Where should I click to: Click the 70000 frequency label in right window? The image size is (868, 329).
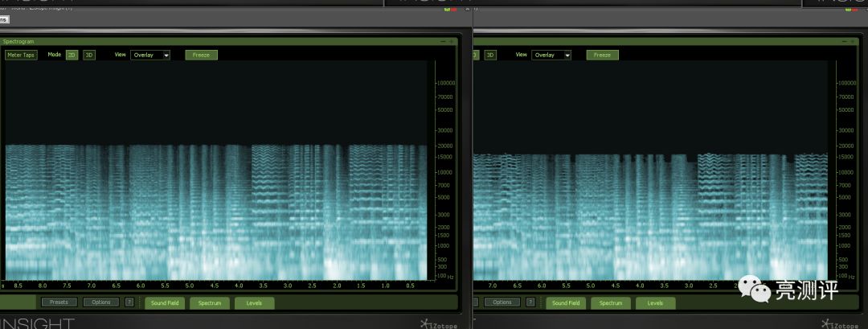[847, 97]
